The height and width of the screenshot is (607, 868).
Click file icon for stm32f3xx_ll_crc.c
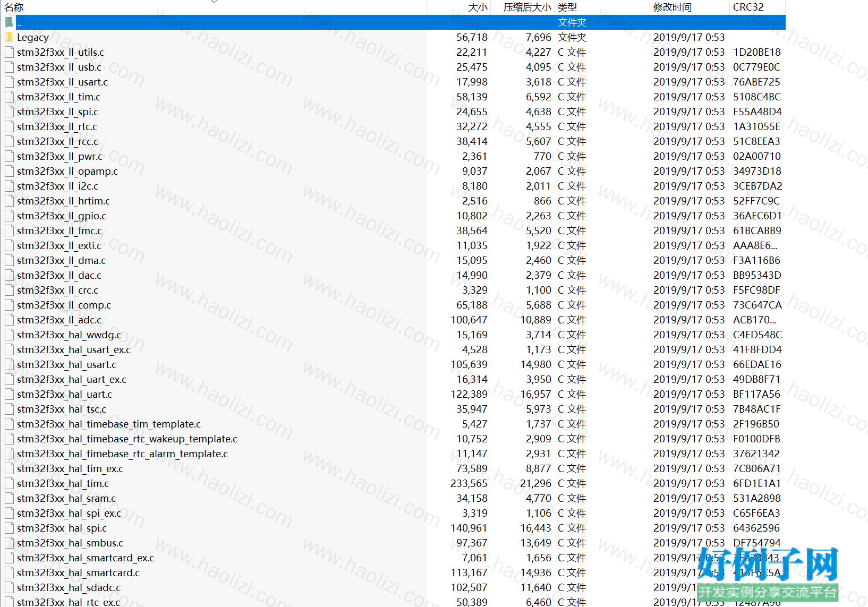[9, 290]
